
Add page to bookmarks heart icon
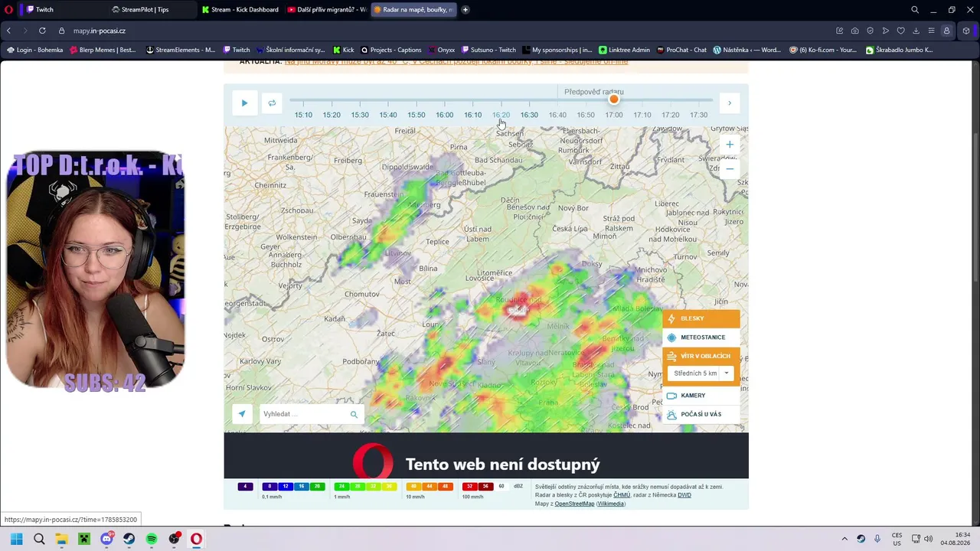point(900,31)
